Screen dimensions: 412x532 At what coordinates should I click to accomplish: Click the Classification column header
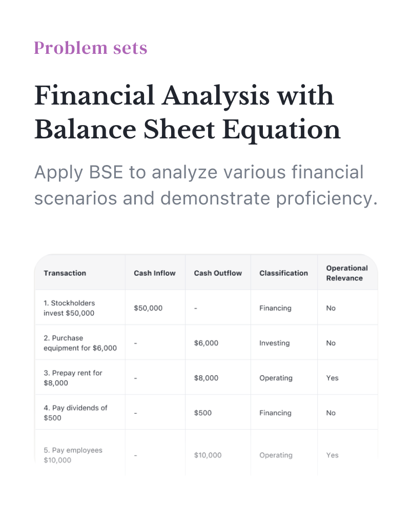pyautogui.click(x=283, y=273)
